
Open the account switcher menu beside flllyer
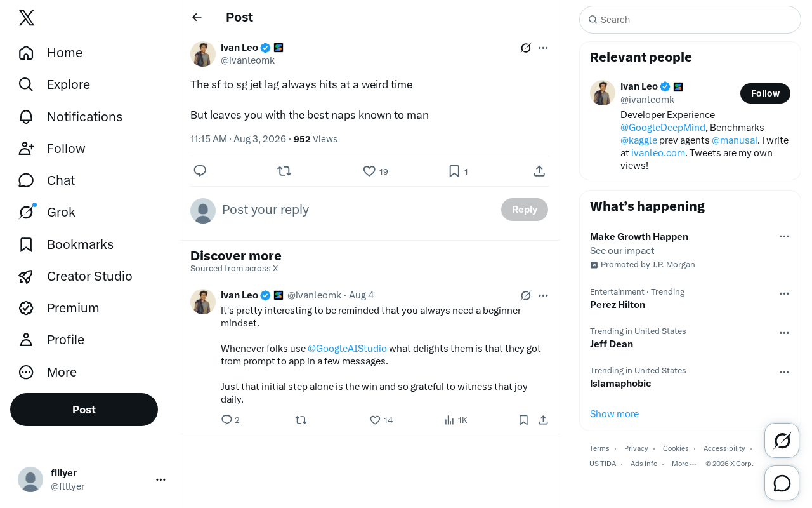click(x=160, y=479)
